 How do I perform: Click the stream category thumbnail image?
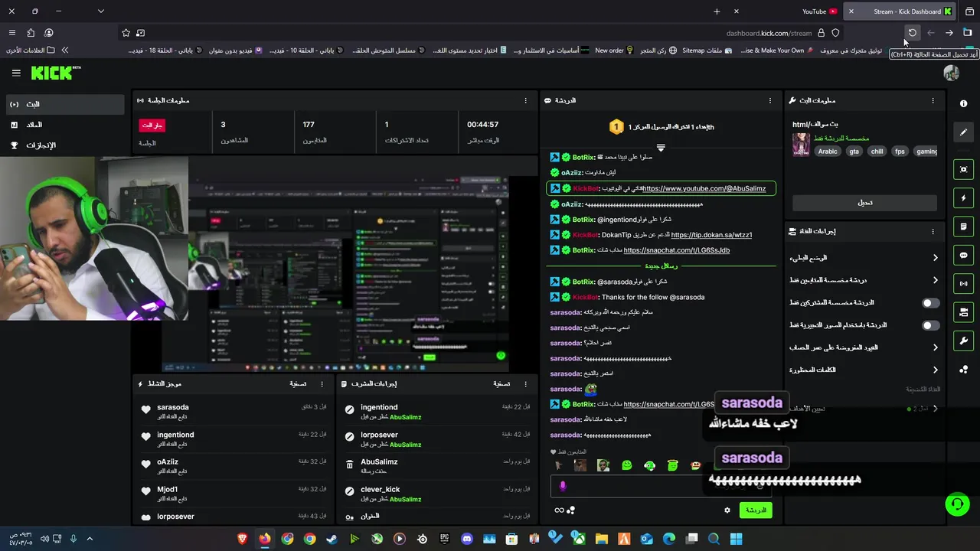click(x=801, y=145)
